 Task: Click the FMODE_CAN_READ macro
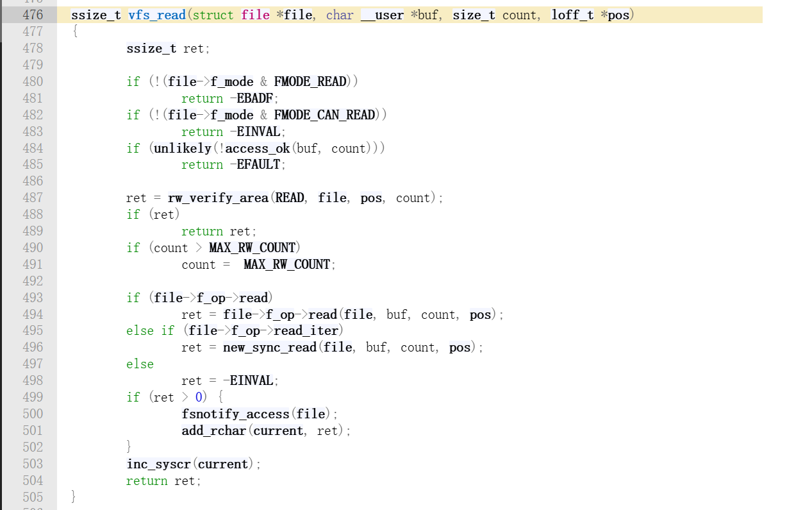[x=324, y=115]
